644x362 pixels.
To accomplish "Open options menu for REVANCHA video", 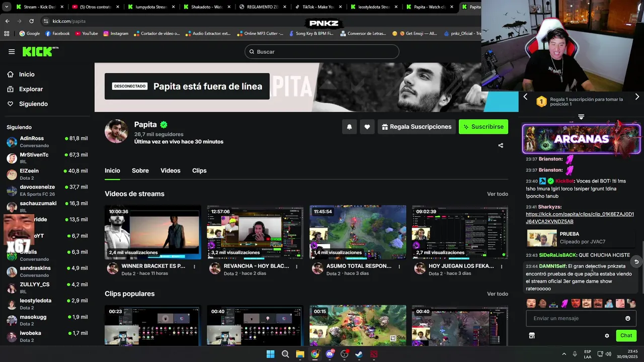I will pyautogui.click(x=297, y=266).
